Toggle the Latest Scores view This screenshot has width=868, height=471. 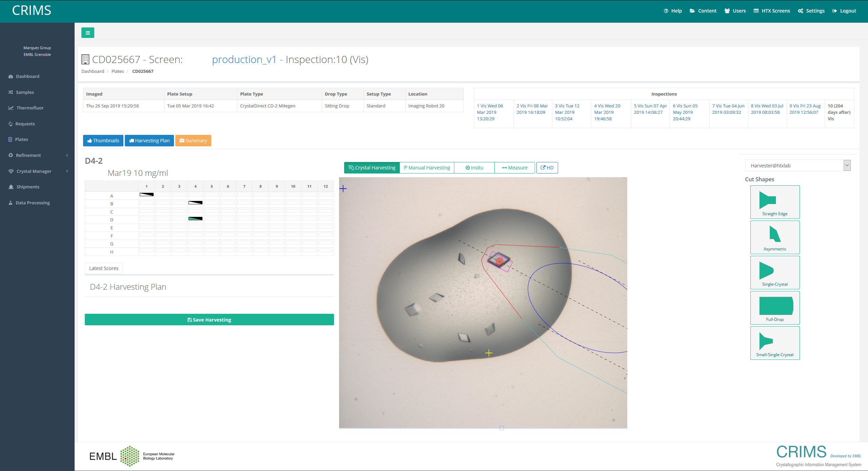pos(103,268)
